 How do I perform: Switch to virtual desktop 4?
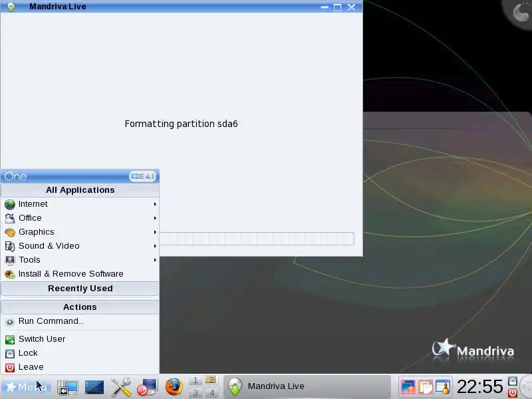pos(211,393)
